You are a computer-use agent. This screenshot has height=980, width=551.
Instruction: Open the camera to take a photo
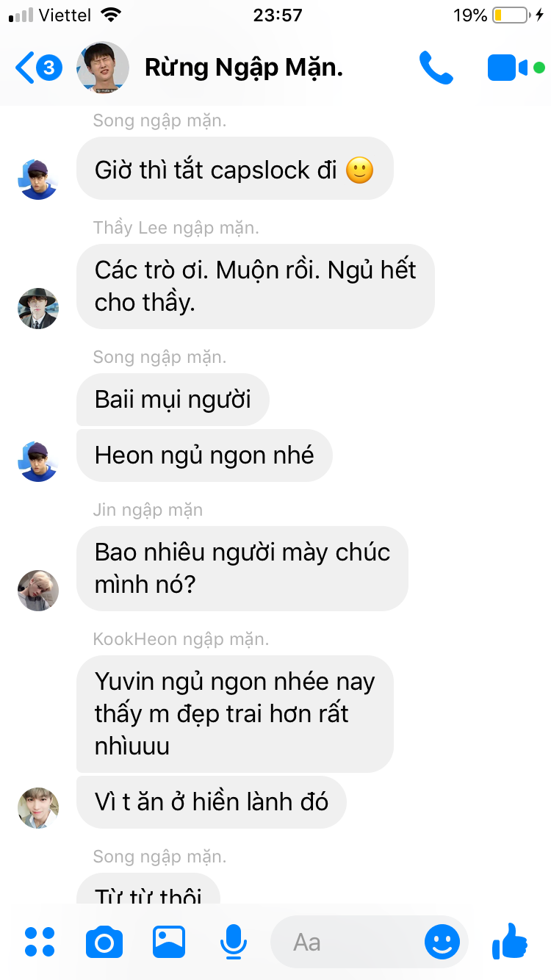(104, 942)
